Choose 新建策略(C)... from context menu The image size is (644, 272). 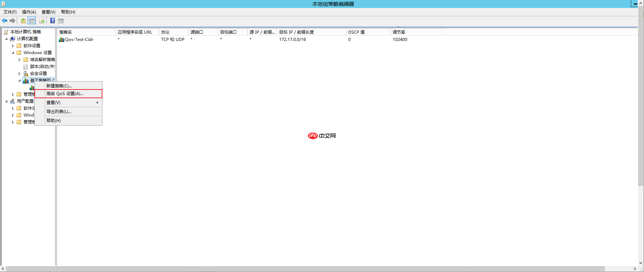tap(68, 86)
